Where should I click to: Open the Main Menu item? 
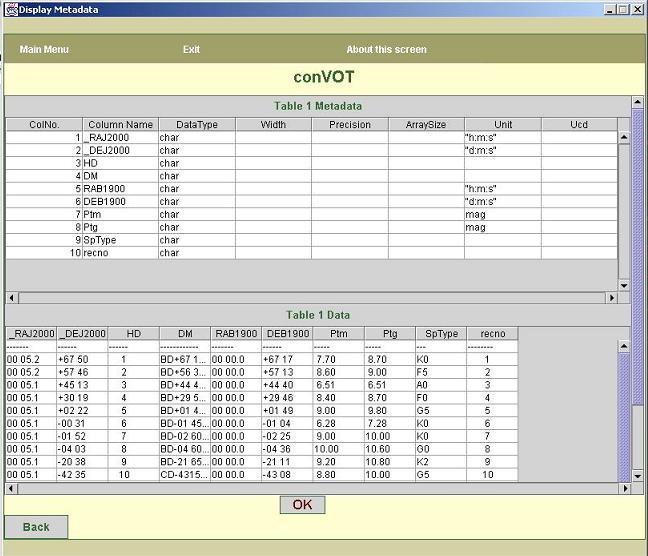coord(44,49)
